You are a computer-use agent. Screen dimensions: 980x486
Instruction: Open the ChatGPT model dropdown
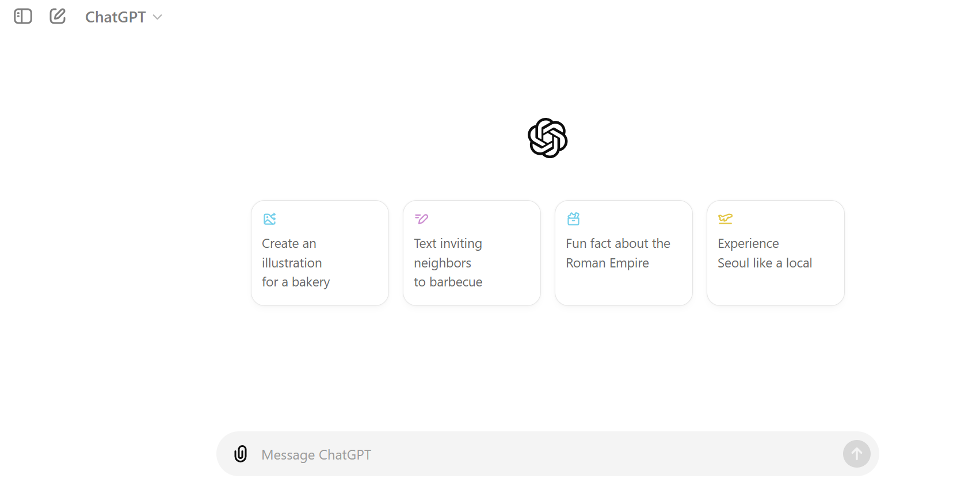tap(123, 17)
